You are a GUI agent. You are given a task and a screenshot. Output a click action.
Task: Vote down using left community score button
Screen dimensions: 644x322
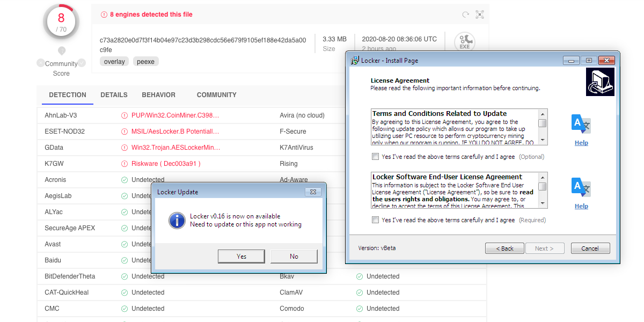pos(41,63)
